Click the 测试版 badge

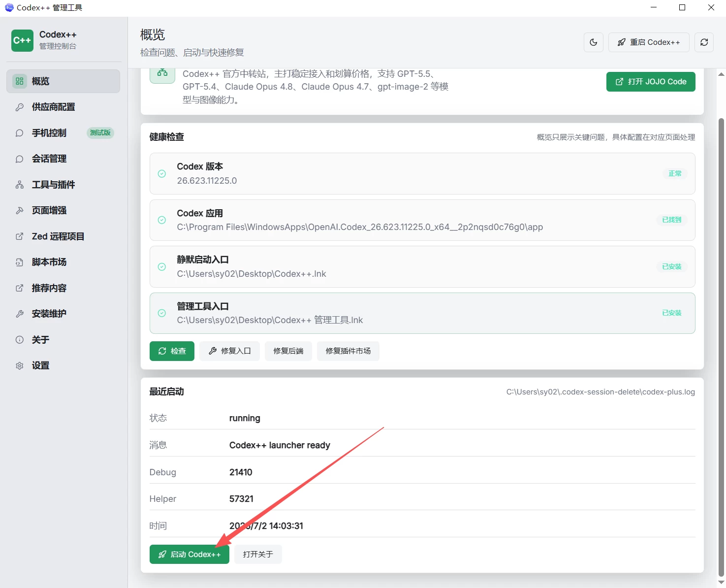(100, 133)
